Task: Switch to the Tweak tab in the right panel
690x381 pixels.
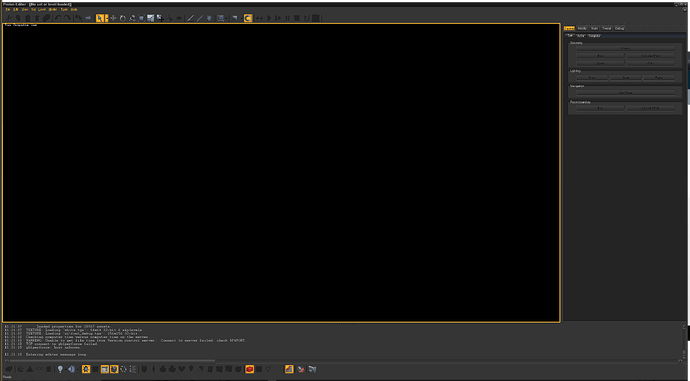Action: 606,28
